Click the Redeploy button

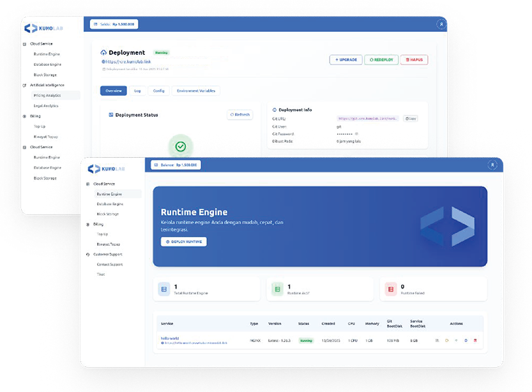[x=381, y=59]
